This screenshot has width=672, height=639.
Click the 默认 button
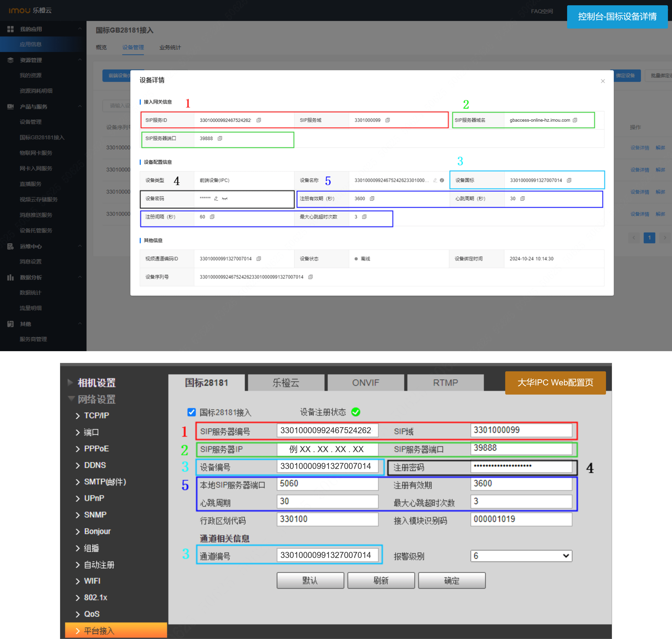coord(311,580)
